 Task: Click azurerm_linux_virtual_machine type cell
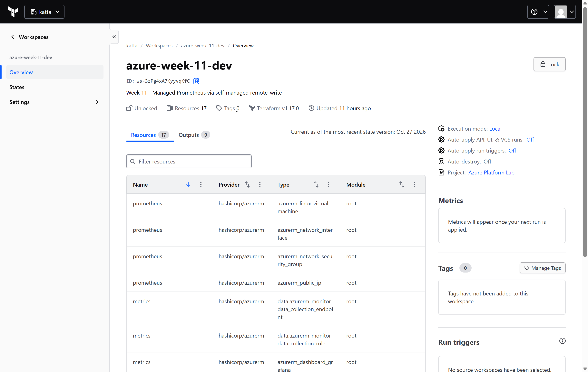point(305,207)
